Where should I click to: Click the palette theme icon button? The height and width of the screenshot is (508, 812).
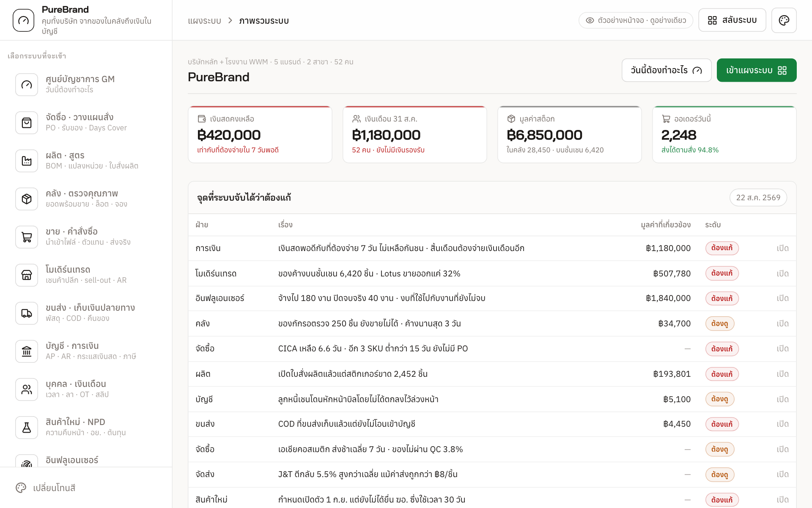pos(784,20)
